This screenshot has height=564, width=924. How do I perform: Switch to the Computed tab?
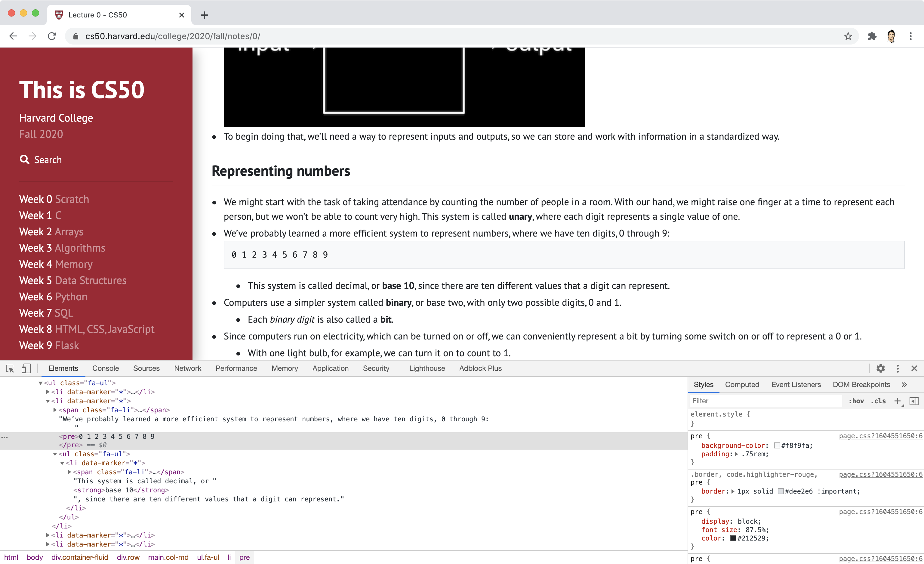click(x=742, y=384)
